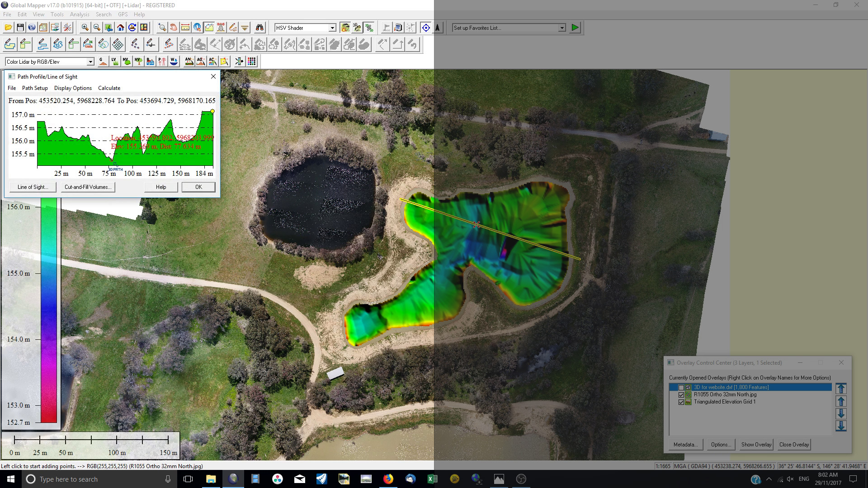Select the Zoom In magnifier tool
This screenshot has height=488, width=868.
coord(85,28)
